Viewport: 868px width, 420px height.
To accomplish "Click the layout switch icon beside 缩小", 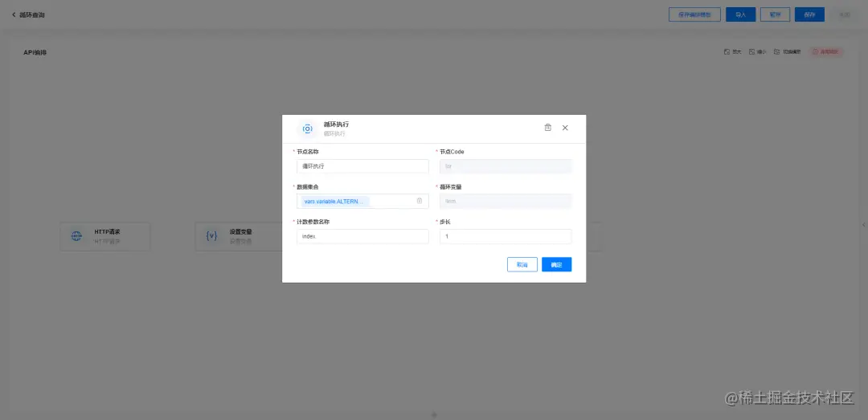I will (x=777, y=52).
